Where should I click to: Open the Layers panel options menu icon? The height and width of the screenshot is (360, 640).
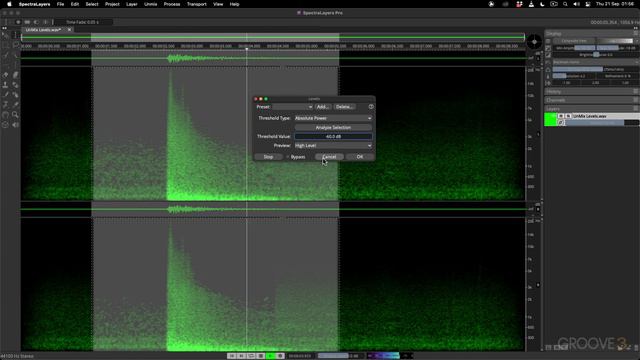(x=636, y=109)
